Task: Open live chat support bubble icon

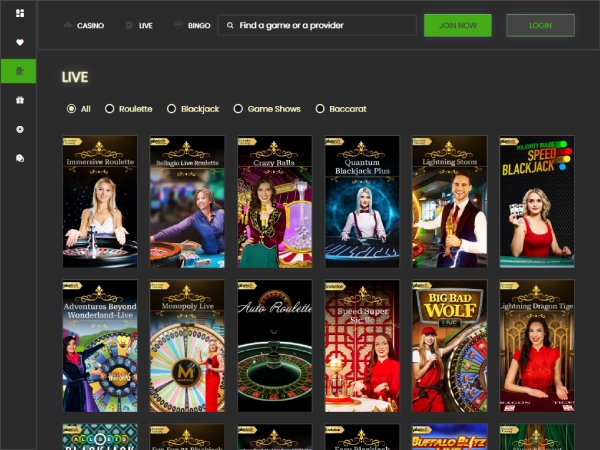Action: 19,158
